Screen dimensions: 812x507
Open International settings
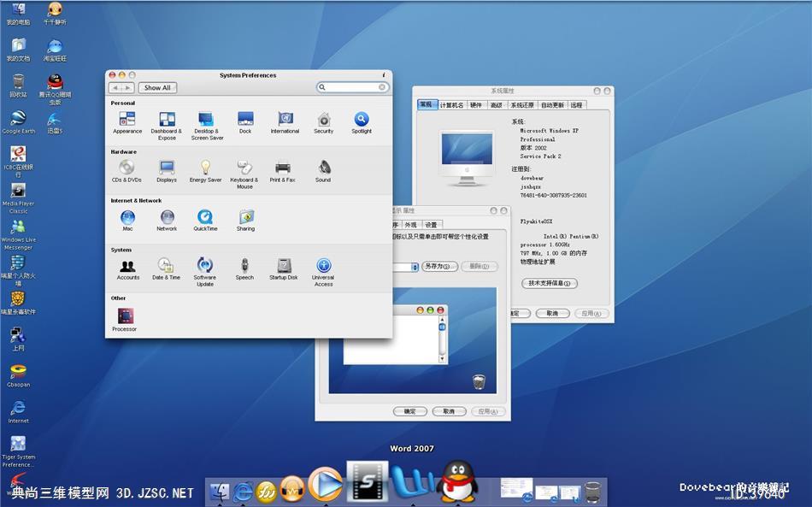click(x=285, y=123)
